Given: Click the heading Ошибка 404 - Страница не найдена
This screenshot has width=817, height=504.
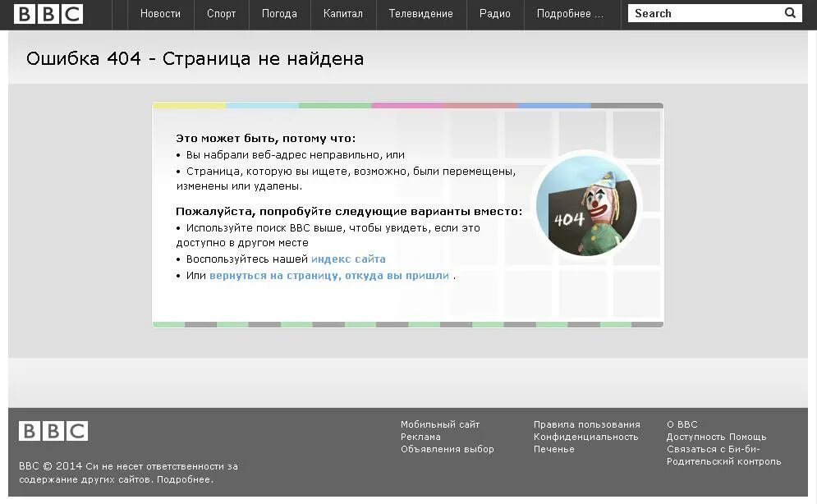Looking at the screenshot, I should point(195,59).
